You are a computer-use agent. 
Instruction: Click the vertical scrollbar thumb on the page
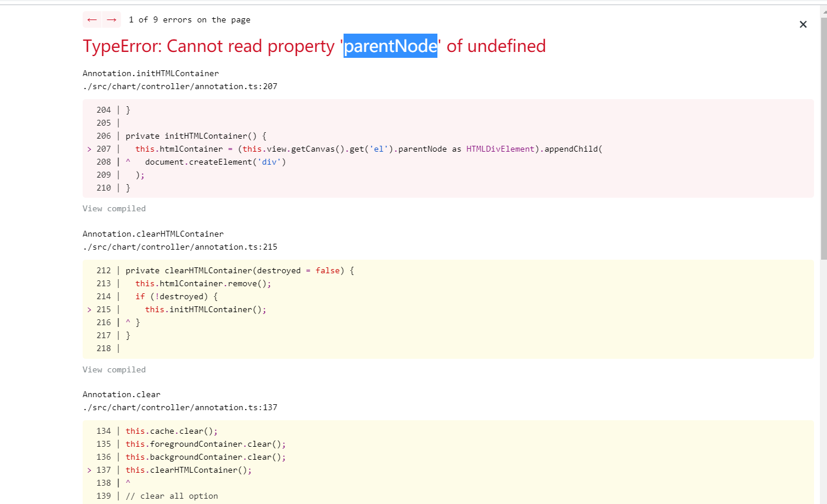tap(823, 139)
